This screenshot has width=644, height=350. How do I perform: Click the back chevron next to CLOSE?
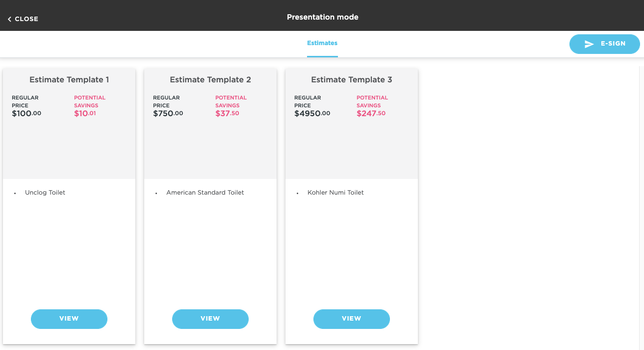coord(8,18)
